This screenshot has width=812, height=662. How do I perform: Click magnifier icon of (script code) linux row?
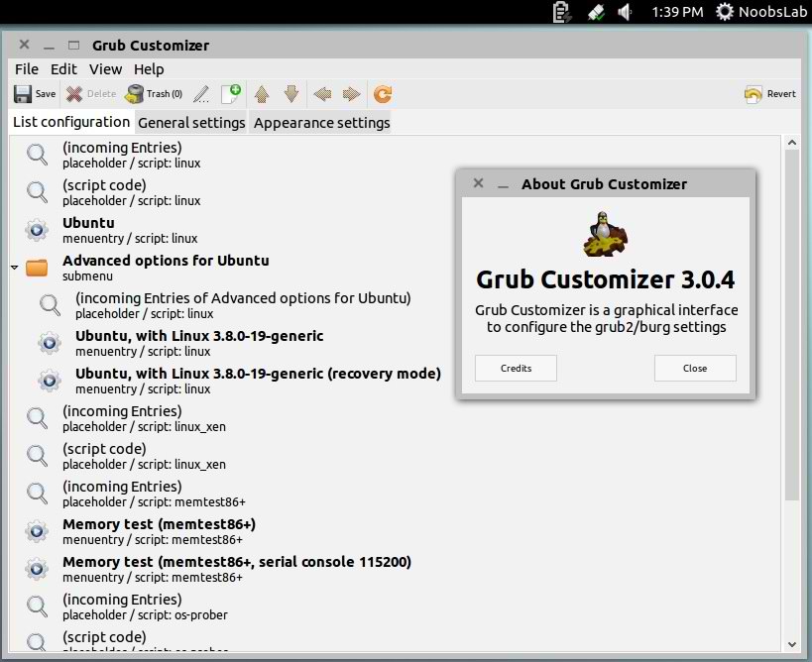tap(37, 192)
